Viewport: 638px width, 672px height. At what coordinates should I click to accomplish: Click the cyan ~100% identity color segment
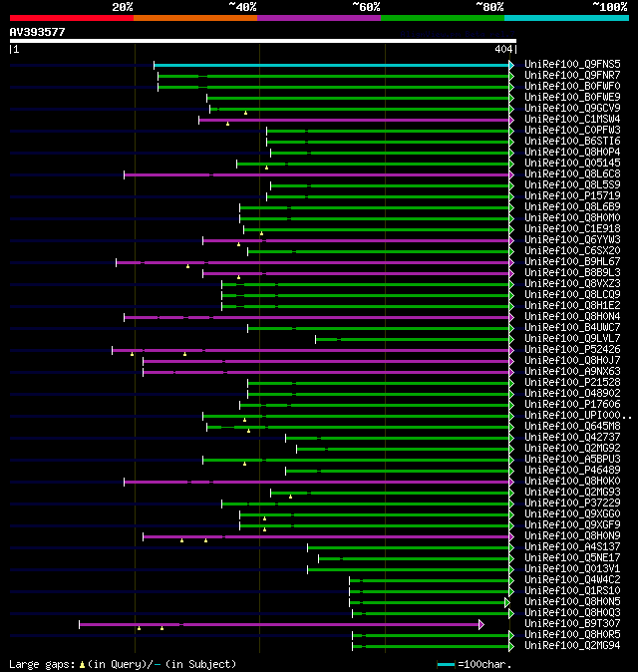(x=566, y=18)
